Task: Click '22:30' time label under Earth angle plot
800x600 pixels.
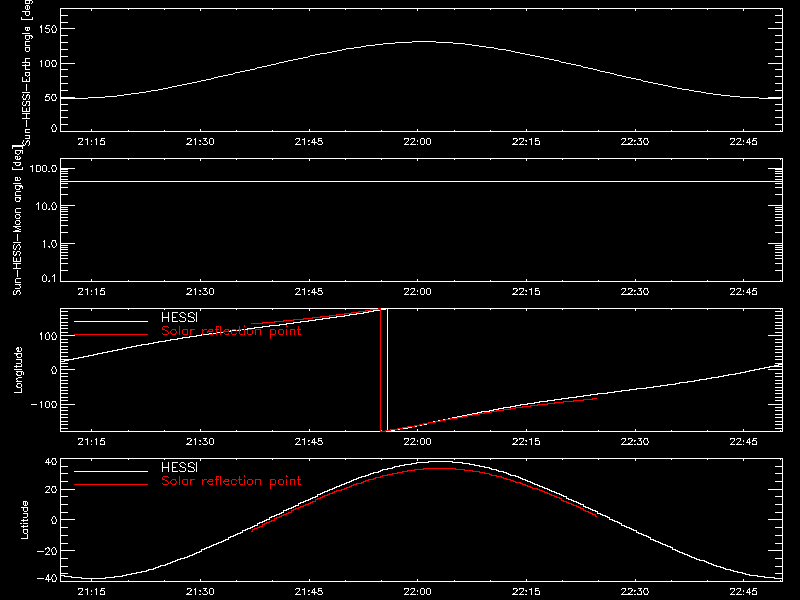Action: click(x=635, y=142)
